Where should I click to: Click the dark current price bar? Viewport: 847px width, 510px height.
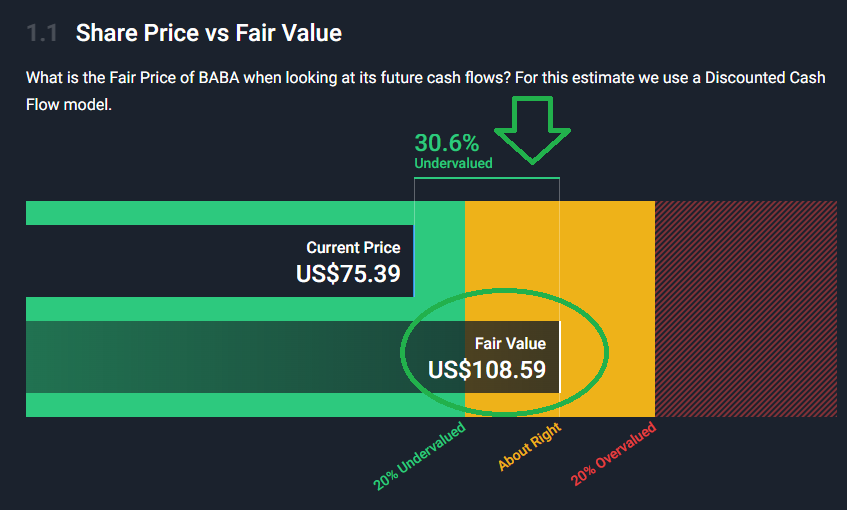coord(219,260)
